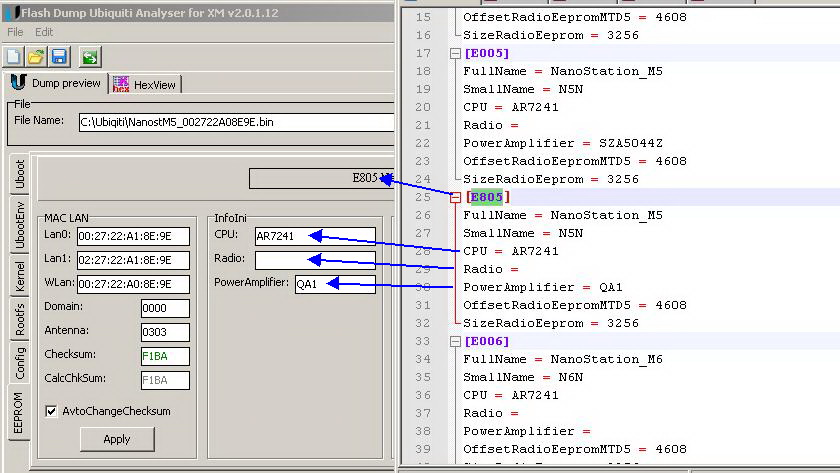Viewport: 840px width, 473px height.
Task: Click the E805 board ID box
Action: tap(321, 178)
